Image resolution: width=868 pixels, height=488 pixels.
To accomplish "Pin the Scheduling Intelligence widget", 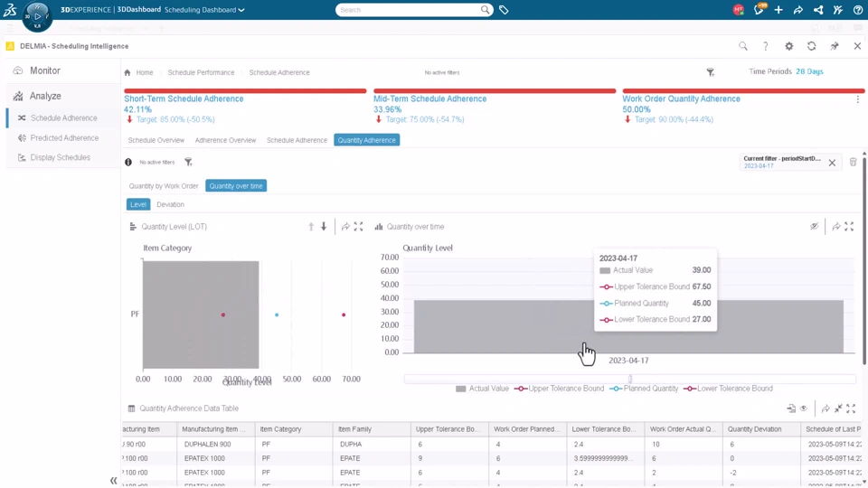I will tap(835, 46).
